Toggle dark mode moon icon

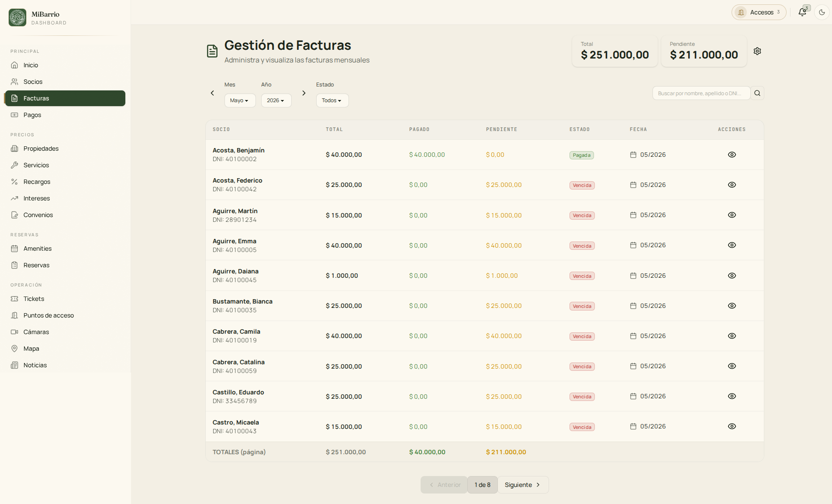coord(822,12)
